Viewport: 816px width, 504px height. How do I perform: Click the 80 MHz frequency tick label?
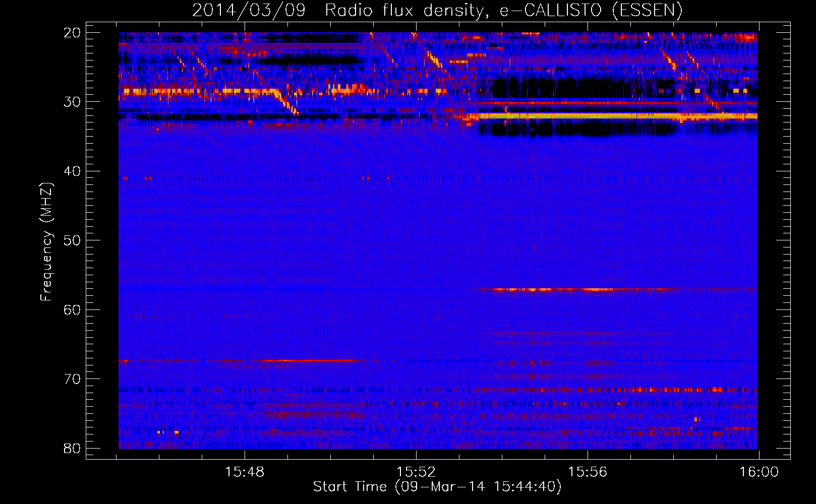(72, 449)
